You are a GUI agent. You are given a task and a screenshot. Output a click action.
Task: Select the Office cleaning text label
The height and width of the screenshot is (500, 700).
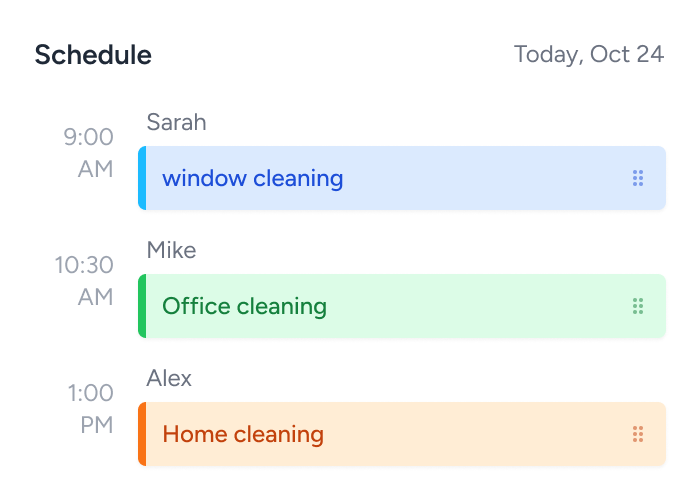(244, 306)
